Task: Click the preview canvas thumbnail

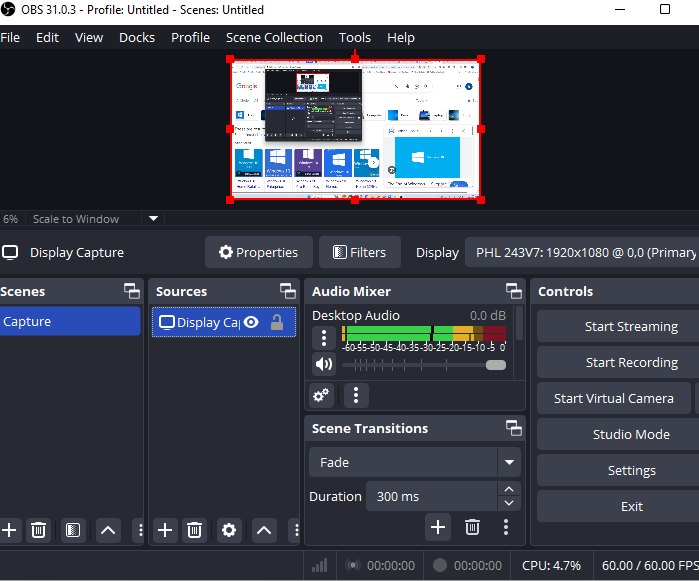Action: 355,129
